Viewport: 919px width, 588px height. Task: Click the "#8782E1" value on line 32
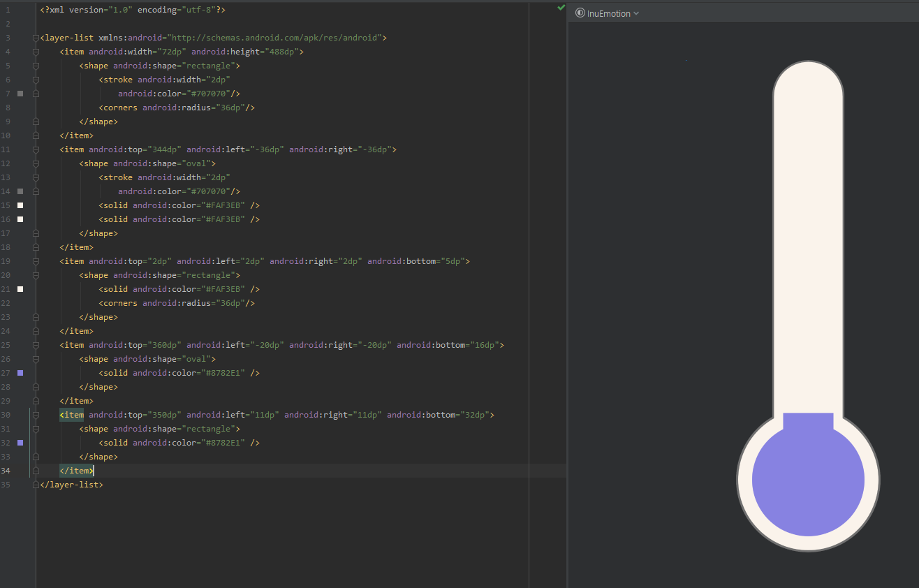click(223, 443)
